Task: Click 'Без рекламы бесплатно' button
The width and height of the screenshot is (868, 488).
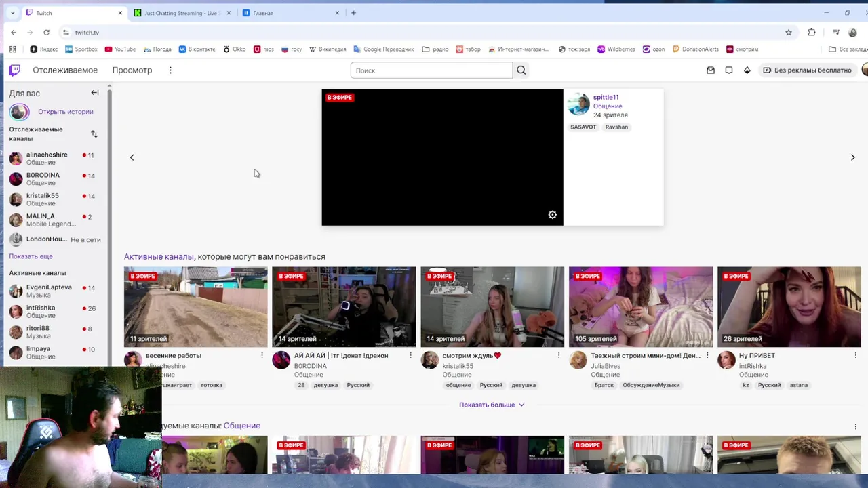Action: click(806, 70)
